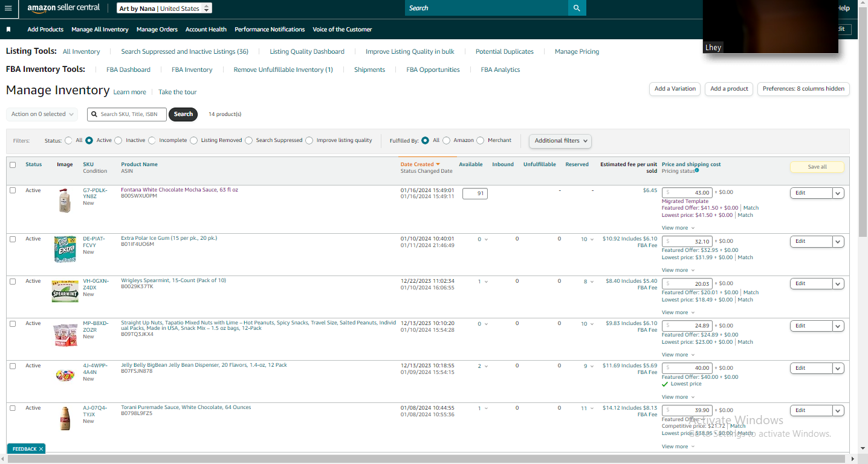Match the Featured Offer for Fontana sauce

click(x=751, y=208)
